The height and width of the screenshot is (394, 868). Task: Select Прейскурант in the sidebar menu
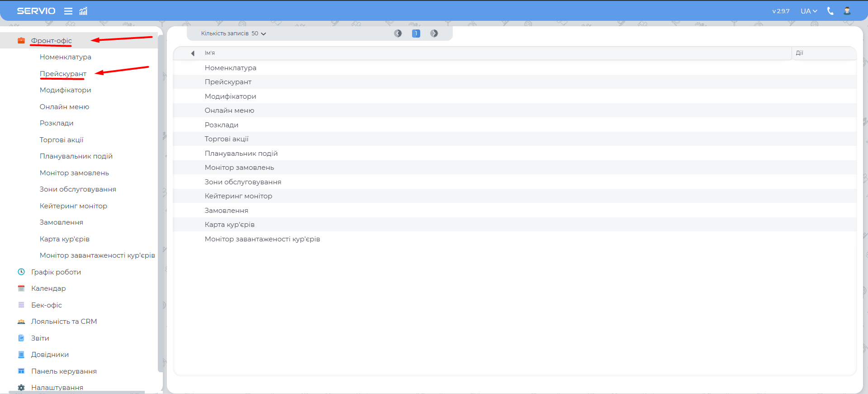(63, 74)
